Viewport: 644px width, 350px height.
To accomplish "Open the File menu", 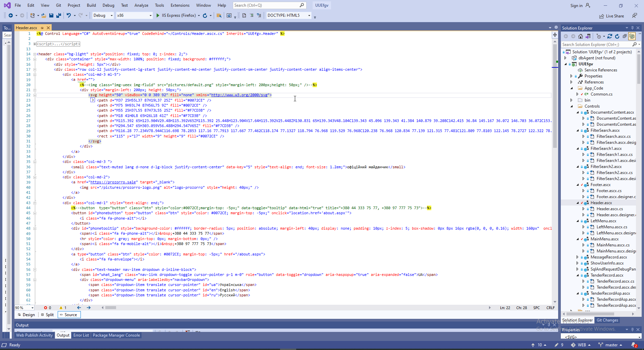I will [18, 5].
